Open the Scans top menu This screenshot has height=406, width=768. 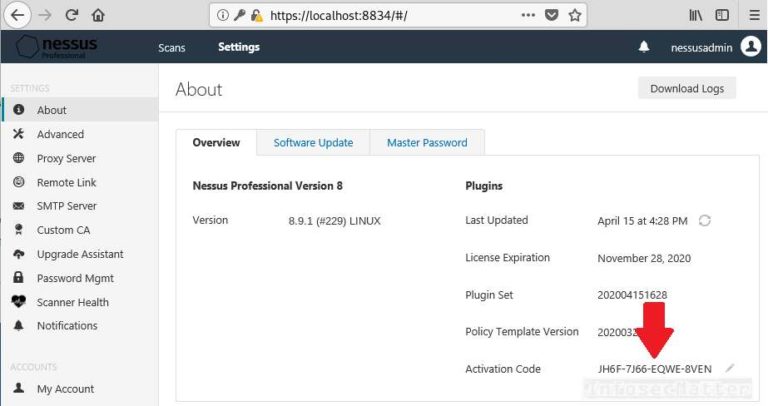pos(171,48)
